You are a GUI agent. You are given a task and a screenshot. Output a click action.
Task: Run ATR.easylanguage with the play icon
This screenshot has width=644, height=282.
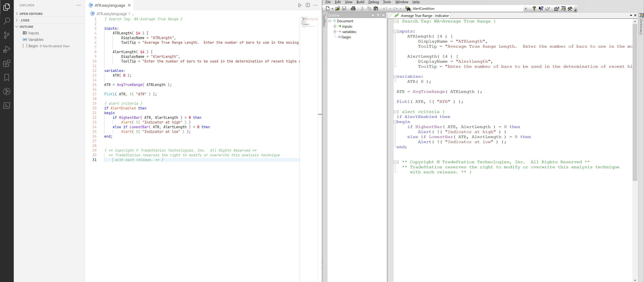pos(300,5)
